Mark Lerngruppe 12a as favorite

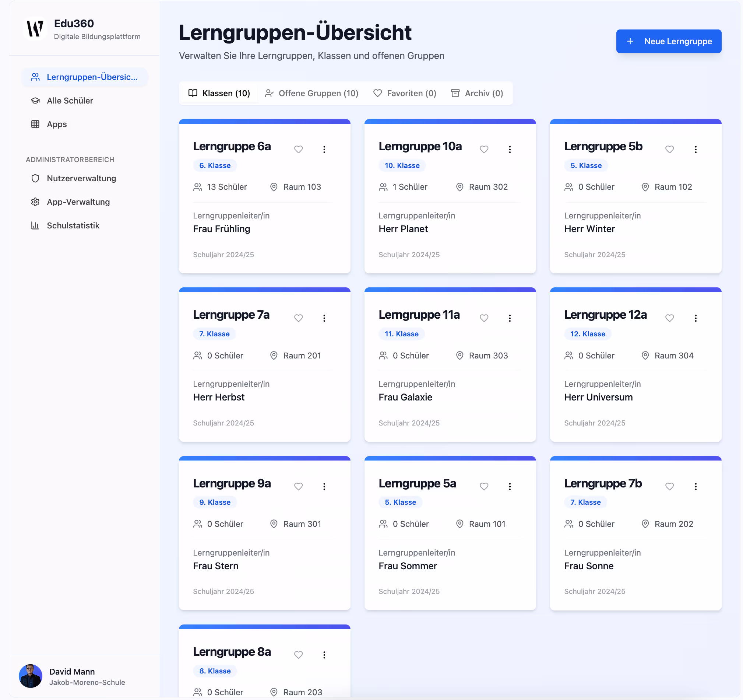coord(669,318)
